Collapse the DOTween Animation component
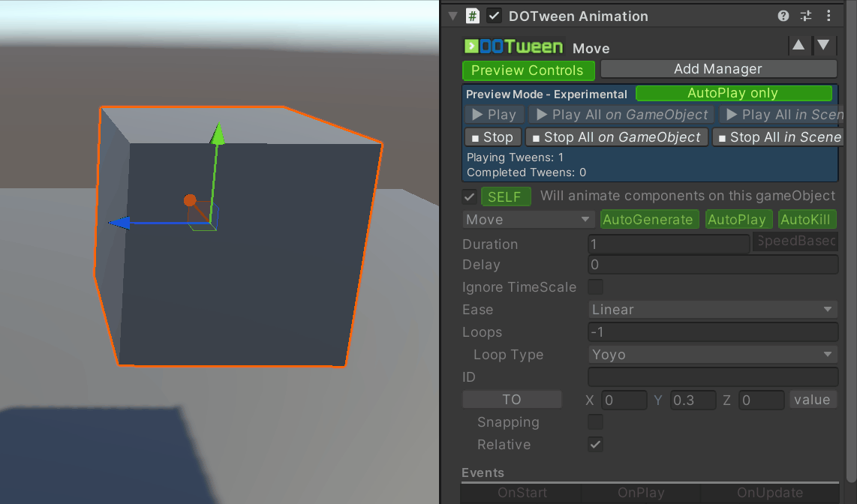Screen dimensions: 857x504 click(x=453, y=16)
